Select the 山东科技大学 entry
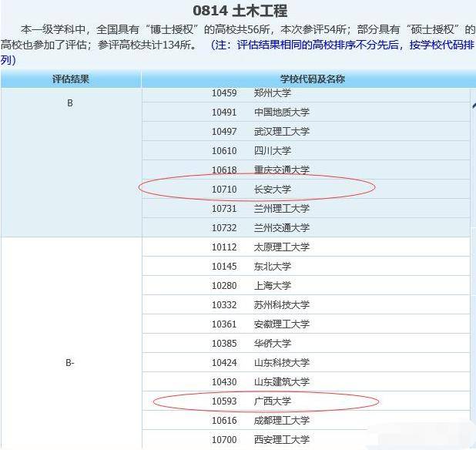The height and width of the screenshot is (450, 476). pyautogui.click(x=306, y=362)
